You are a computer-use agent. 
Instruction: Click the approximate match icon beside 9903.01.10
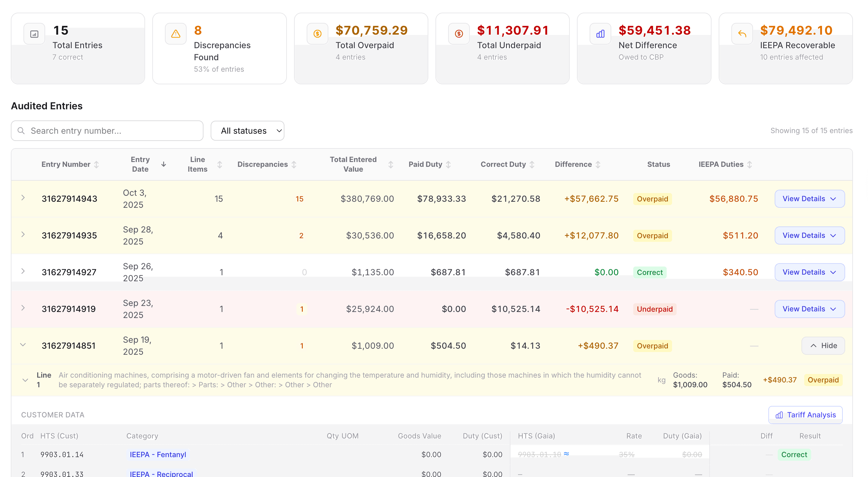coord(566,454)
